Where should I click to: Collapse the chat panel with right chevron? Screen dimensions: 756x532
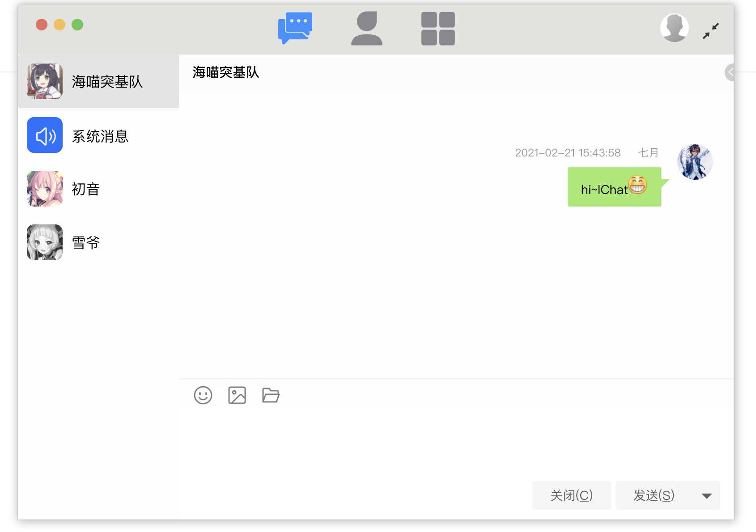pos(731,72)
